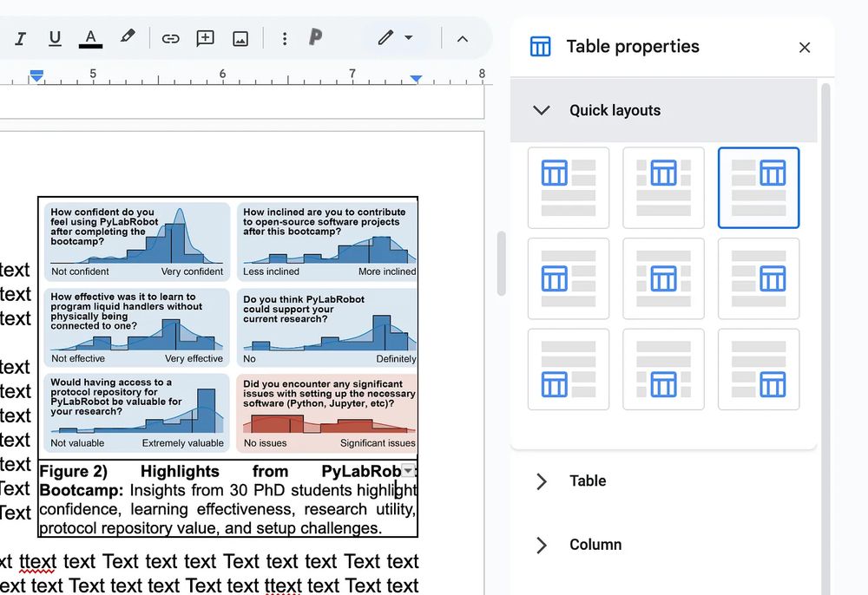Image resolution: width=868 pixels, height=595 pixels.
Task: Select the bottom-right table quick layout
Action: (x=759, y=369)
